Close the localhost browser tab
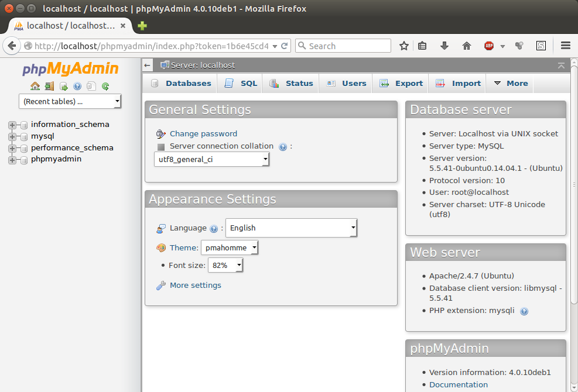 (x=123, y=26)
